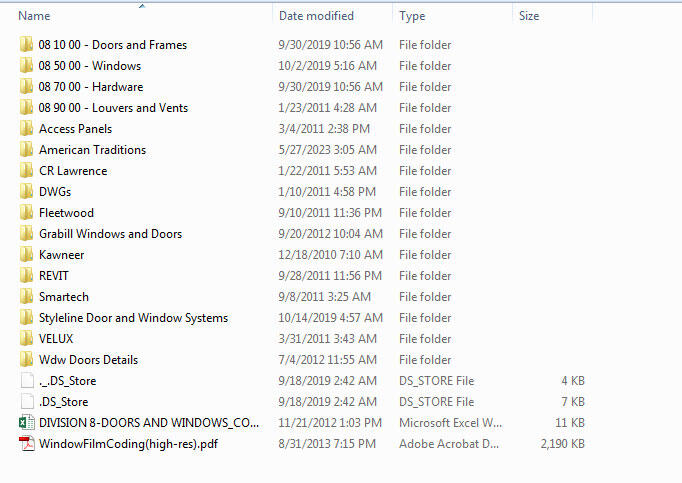The height and width of the screenshot is (483, 682).
Task: Select the CR Lawrence name text
Action: point(73,171)
